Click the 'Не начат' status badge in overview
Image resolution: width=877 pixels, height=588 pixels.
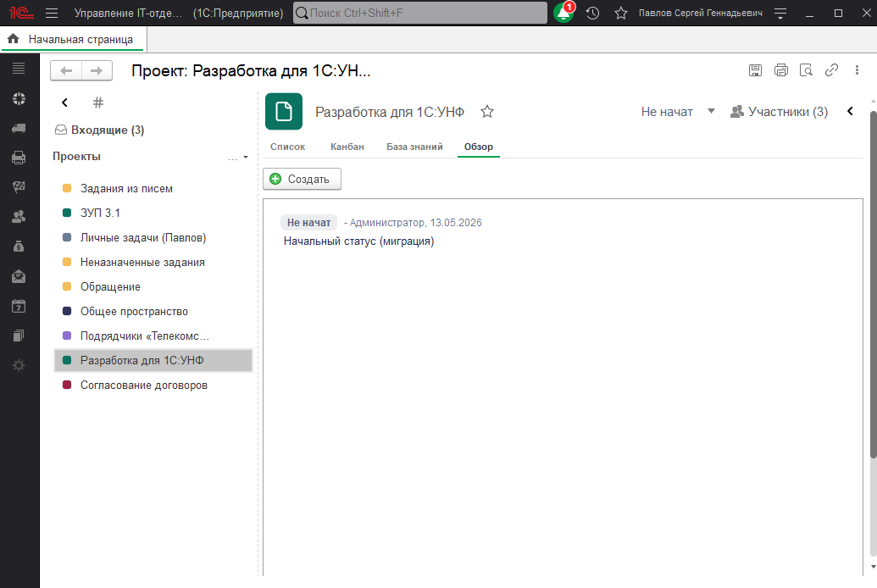(x=308, y=223)
